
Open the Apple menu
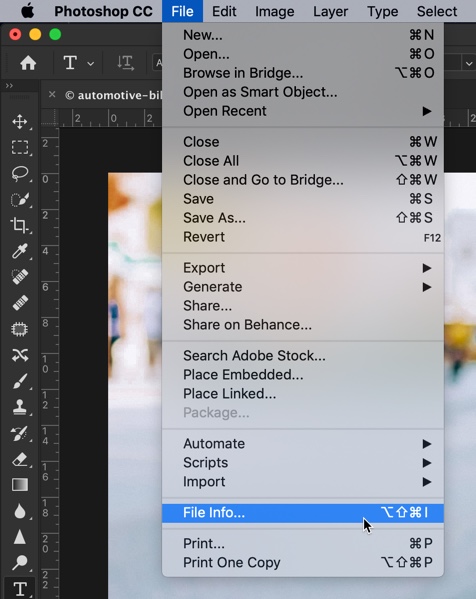point(28,11)
